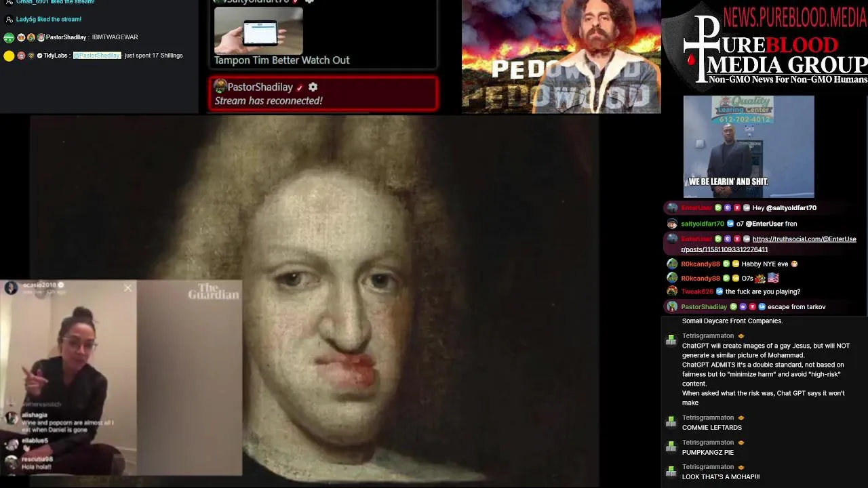
Task: Close the ocasio2018 live video overlay
Action: 127,288
